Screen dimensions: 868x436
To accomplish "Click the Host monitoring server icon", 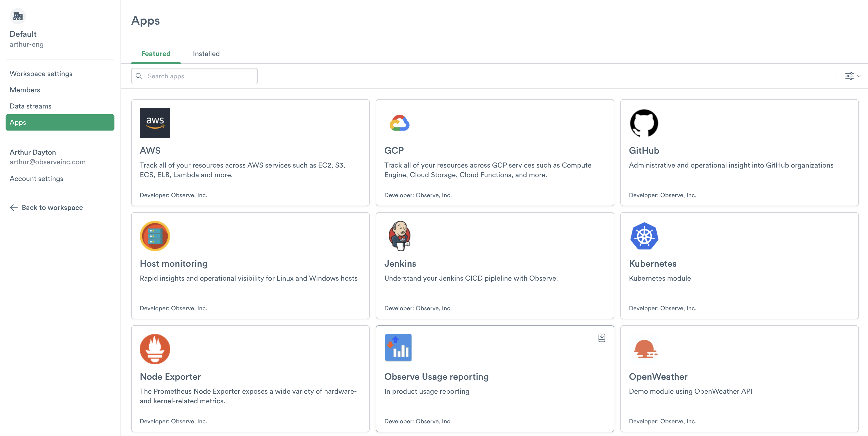I will point(155,236).
